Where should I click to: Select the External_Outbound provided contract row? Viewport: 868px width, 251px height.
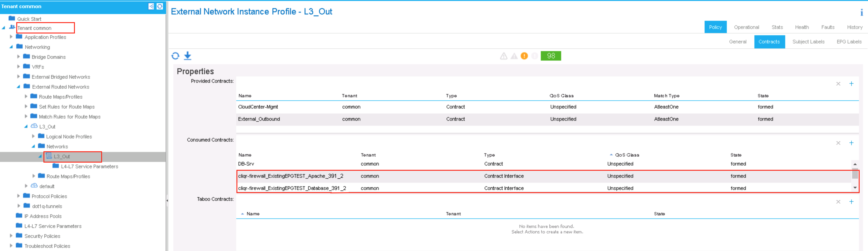tap(547, 119)
